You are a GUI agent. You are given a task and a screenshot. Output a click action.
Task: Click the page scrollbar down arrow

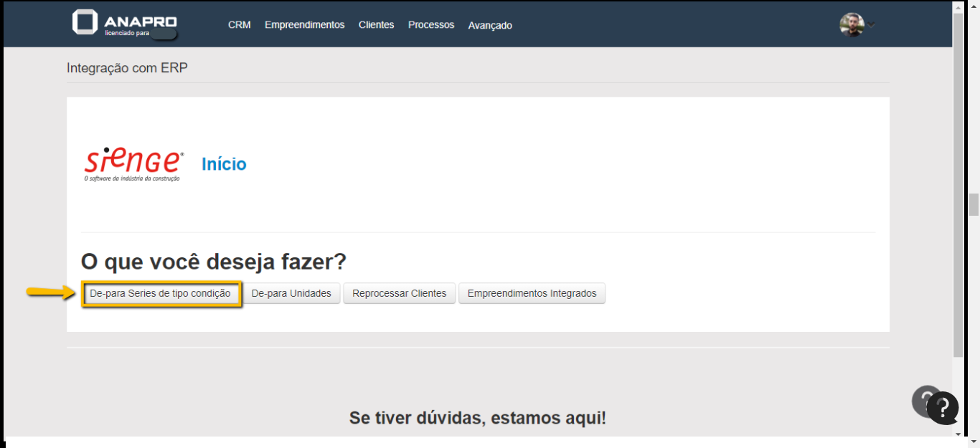pos(958,434)
